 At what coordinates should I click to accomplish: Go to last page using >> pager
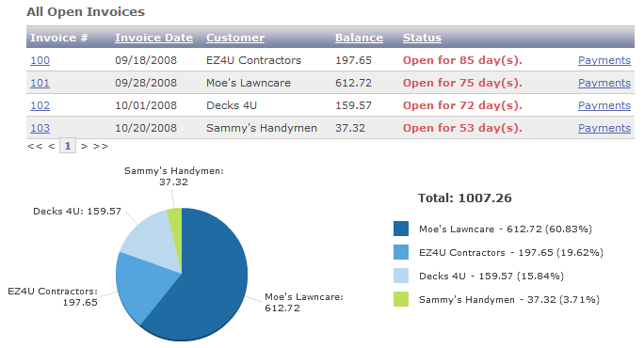[101, 146]
